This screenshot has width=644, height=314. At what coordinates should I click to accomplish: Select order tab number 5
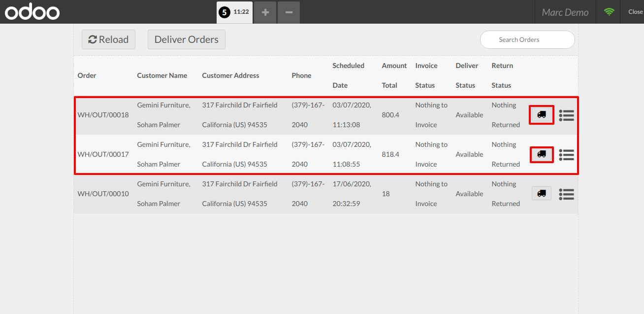click(x=234, y=12)
